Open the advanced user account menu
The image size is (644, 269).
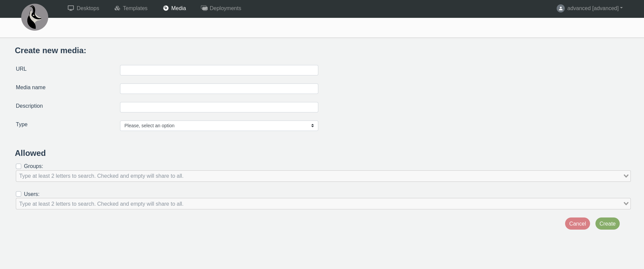[x=595, y=8]
